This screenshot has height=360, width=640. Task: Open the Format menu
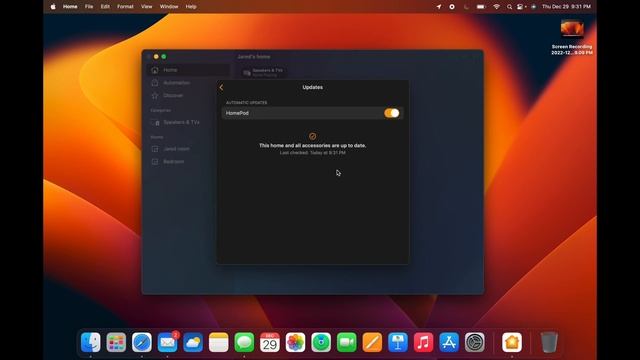[x=125, y=7]
